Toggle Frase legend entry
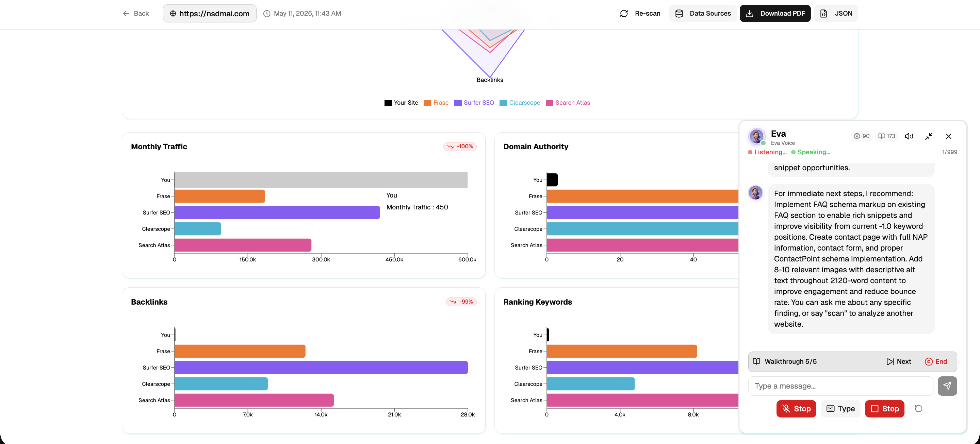 tap(436, 103)
